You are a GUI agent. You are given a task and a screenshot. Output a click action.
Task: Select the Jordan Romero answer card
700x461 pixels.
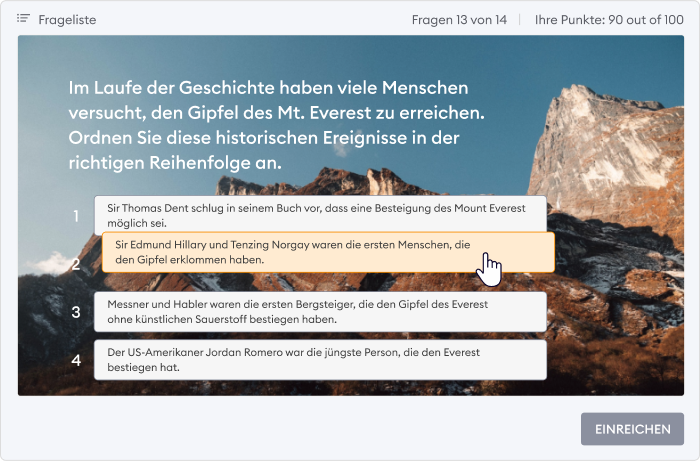pos(320,360)
